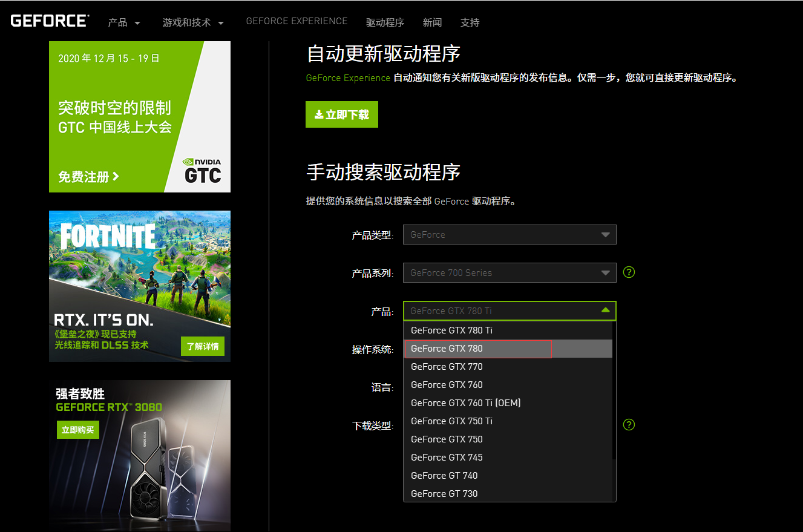Click the GeForce logo in header
Image resolution: width=803 pixels, height=532 pixels.
(50, 21)
